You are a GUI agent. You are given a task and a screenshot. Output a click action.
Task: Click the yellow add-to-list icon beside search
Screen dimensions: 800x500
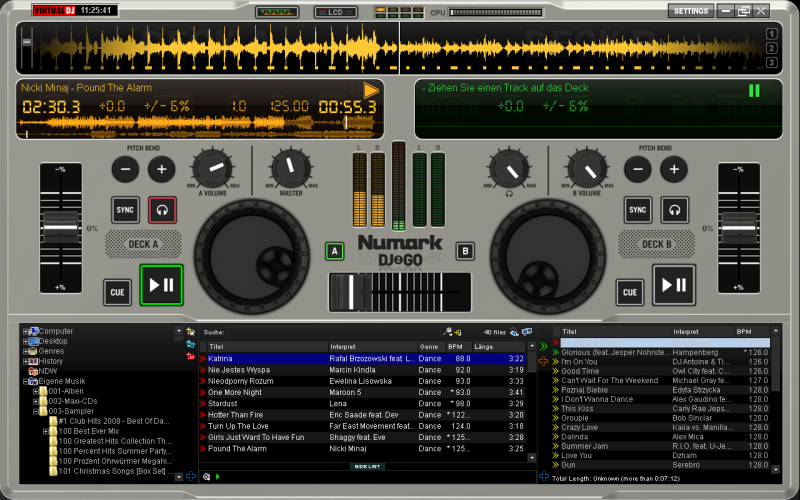(458, 332)
